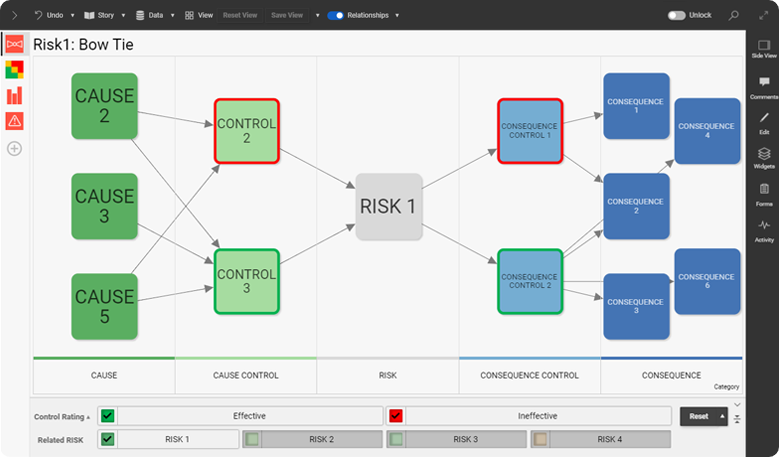
Task: Click the Reset filter button
Action: point(697,416)
